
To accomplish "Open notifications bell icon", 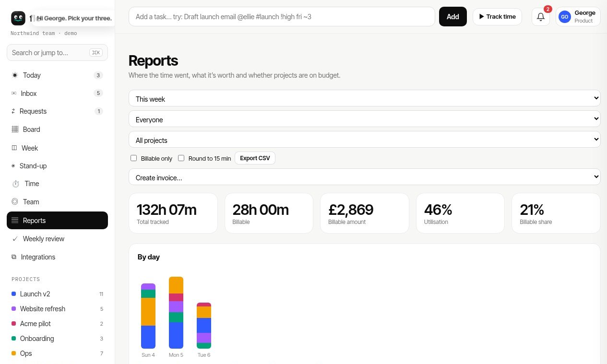I will (541, 17).
